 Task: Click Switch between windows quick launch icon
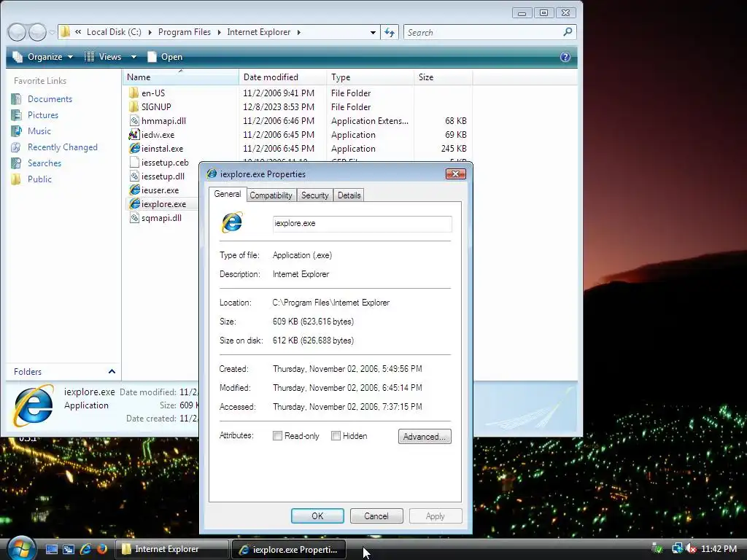click(x=68, y=549)
